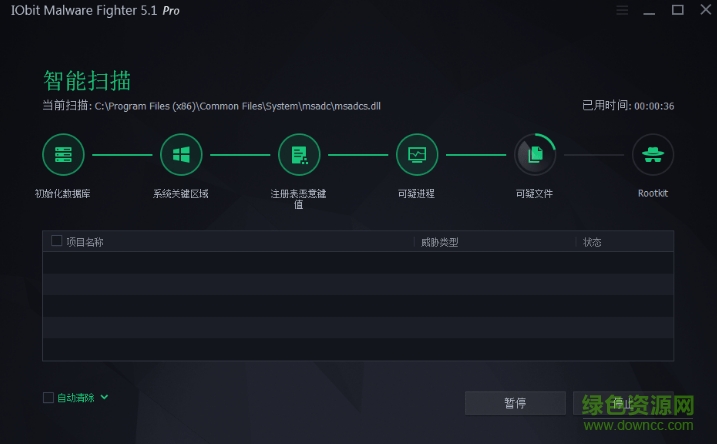Stop the scan with 停止 button
The width and height of the screenshot is (717, 444).
tap(623, 403)
